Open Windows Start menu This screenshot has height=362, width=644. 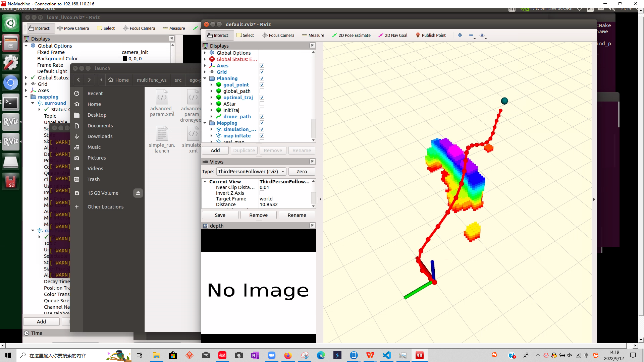click(x=8, y=355)
